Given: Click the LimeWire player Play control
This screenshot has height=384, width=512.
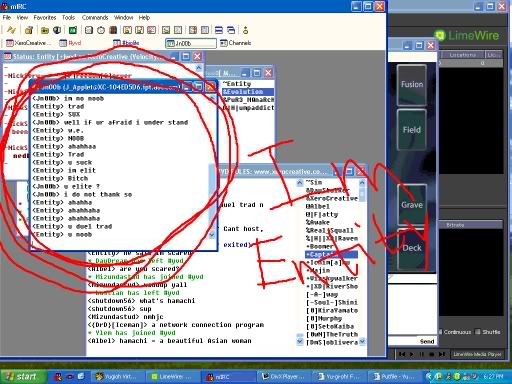Looking at the screenshot, I should pyautogui.click(x=412, y=354).
